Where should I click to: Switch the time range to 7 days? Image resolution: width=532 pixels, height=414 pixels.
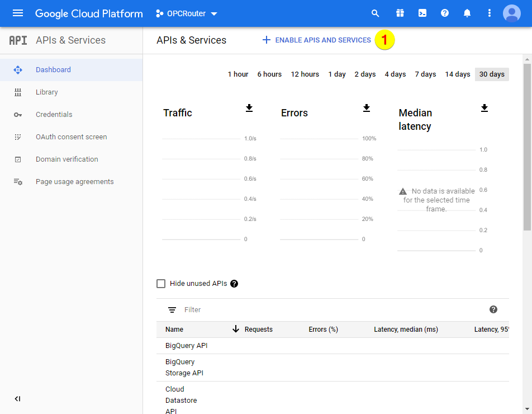[x=425, y=74]
